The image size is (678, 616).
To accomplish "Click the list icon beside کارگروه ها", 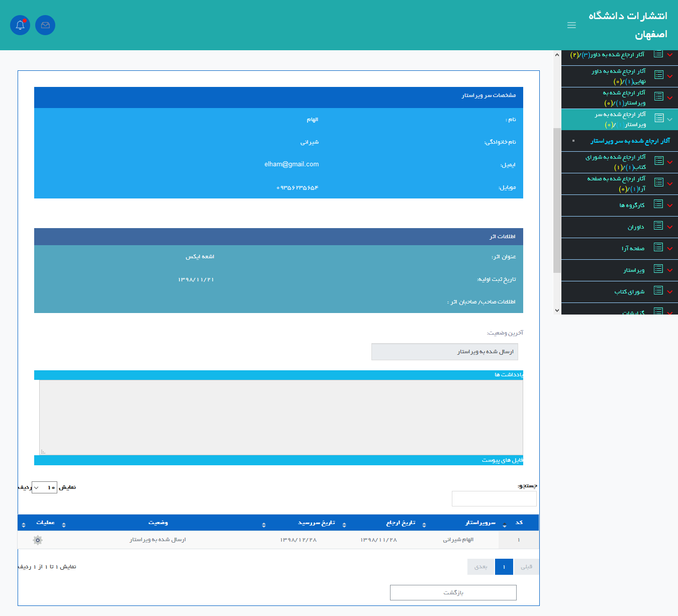I will click(658, 204).
